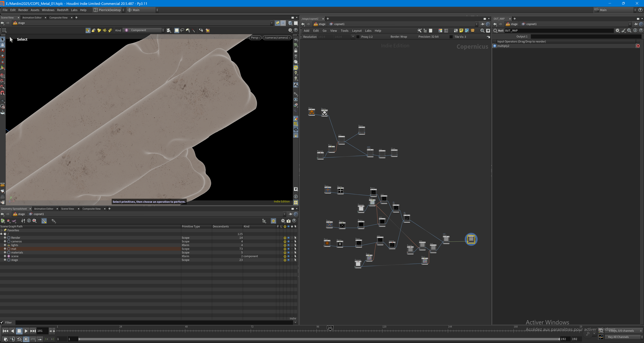644x343 pixels.
Task: Open the parameter pane gear menu
Action: [617, 31]
